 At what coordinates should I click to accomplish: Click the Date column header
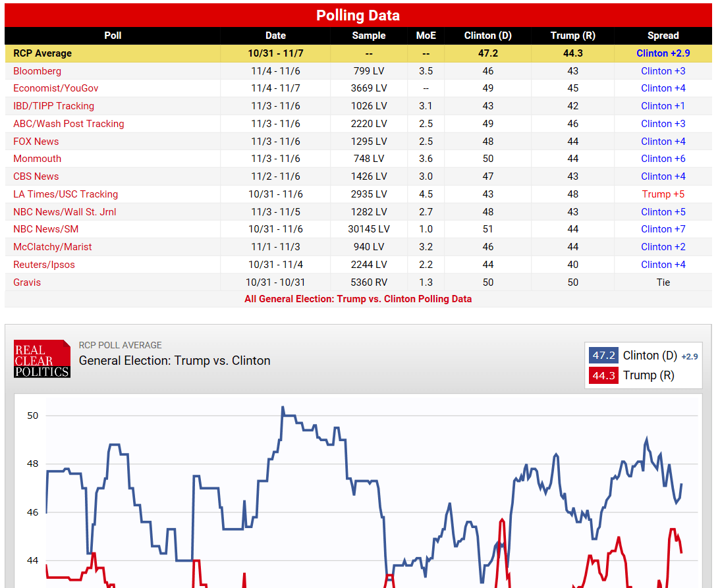click(x=275, y=36)
